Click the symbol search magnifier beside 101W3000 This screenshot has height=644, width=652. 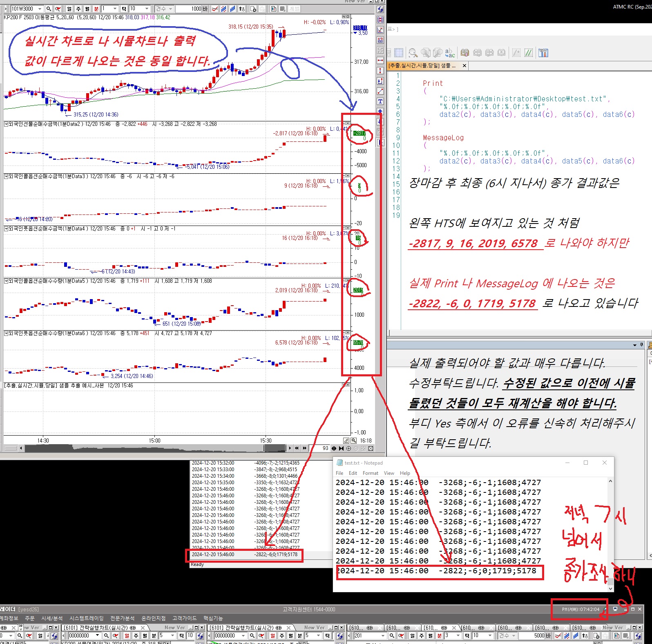(49, 9)
